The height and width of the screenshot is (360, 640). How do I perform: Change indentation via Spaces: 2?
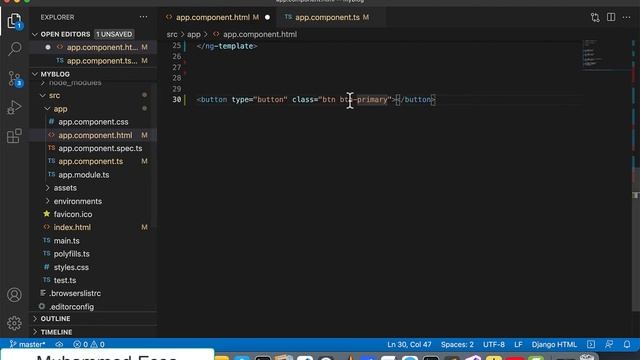point(457,344)
